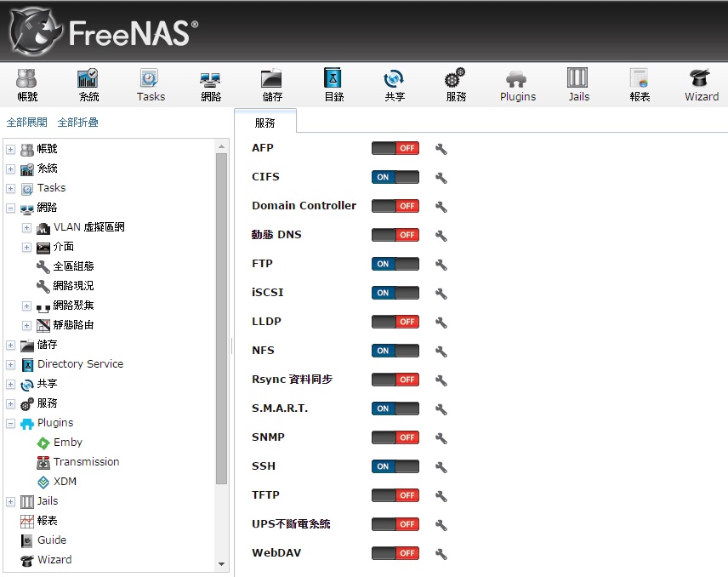Turn off the FTP service switch

395,264
